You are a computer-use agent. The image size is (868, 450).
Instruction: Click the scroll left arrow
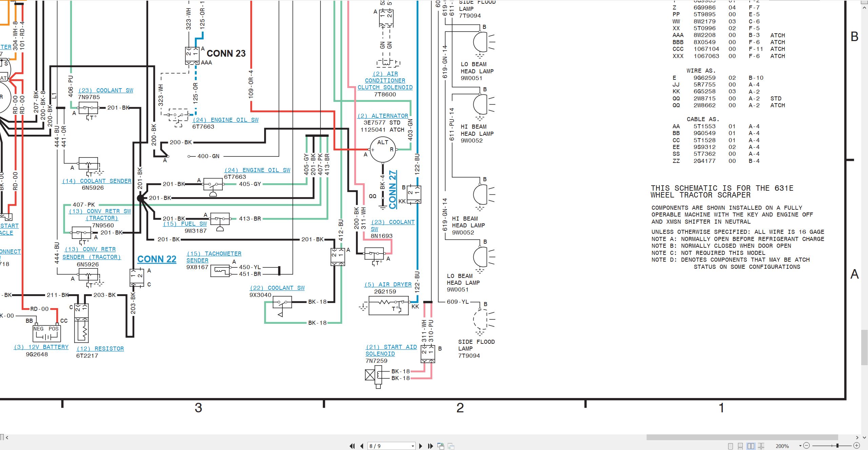point(7,437)
